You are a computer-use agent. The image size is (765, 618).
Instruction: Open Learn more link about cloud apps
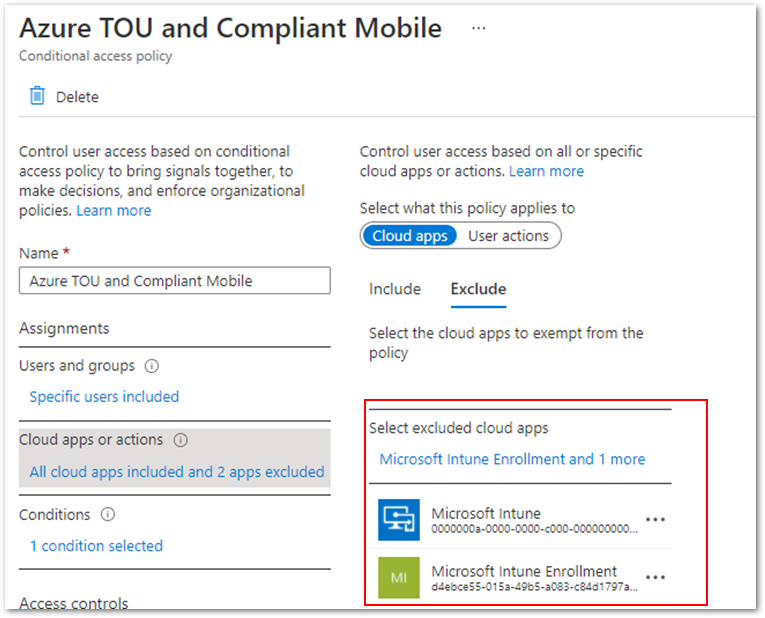click(546, 171)
